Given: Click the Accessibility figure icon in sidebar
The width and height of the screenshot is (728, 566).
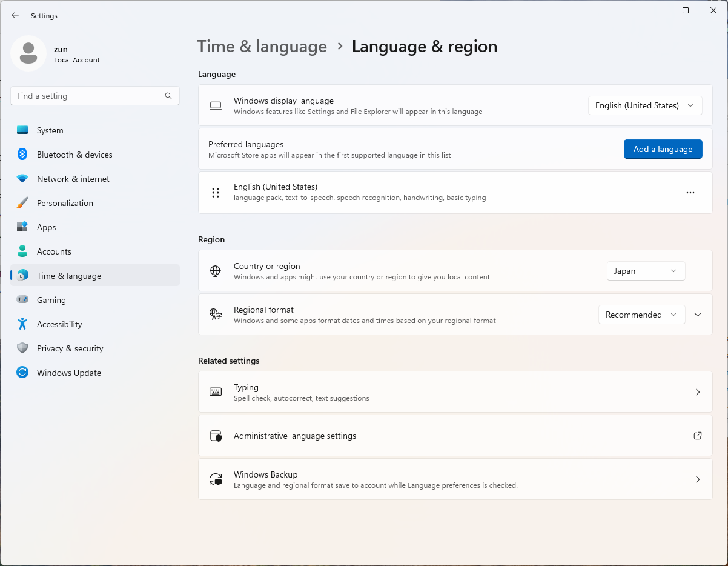Looking at the screenshot, I should tap(22, 324).
